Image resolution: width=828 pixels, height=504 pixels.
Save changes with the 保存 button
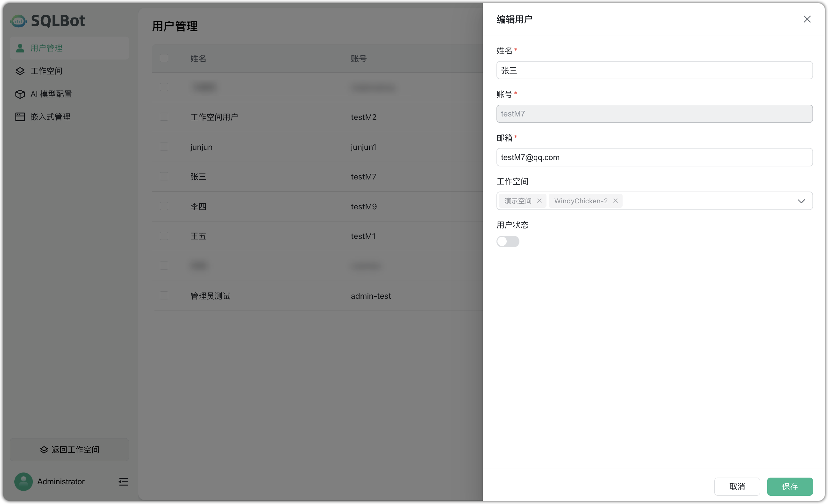(790, 486)
